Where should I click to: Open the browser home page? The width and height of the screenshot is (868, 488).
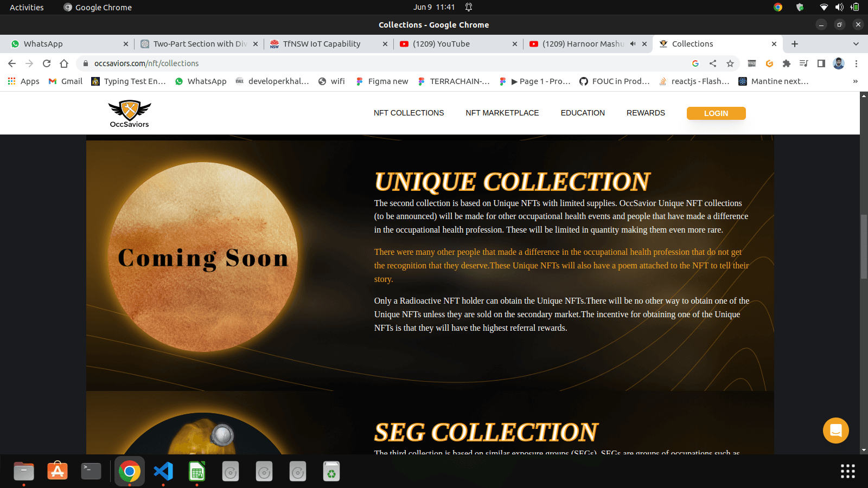pos(64,63)
